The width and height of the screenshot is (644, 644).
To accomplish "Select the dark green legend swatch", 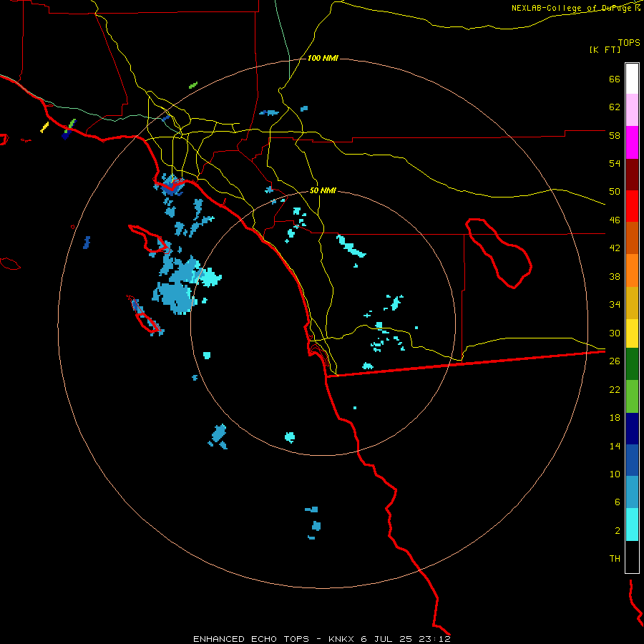I will [x=632, y=364].
